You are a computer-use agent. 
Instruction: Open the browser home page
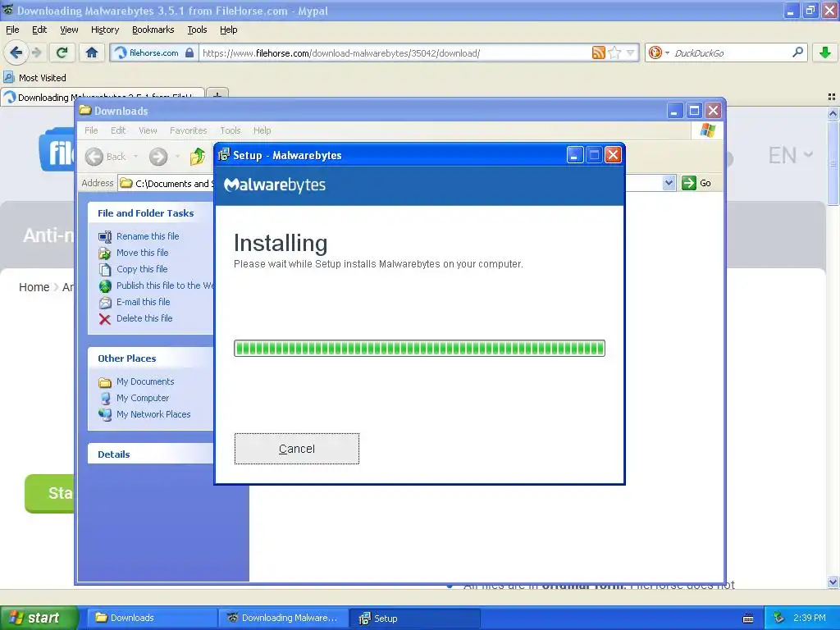coord(92,52)
